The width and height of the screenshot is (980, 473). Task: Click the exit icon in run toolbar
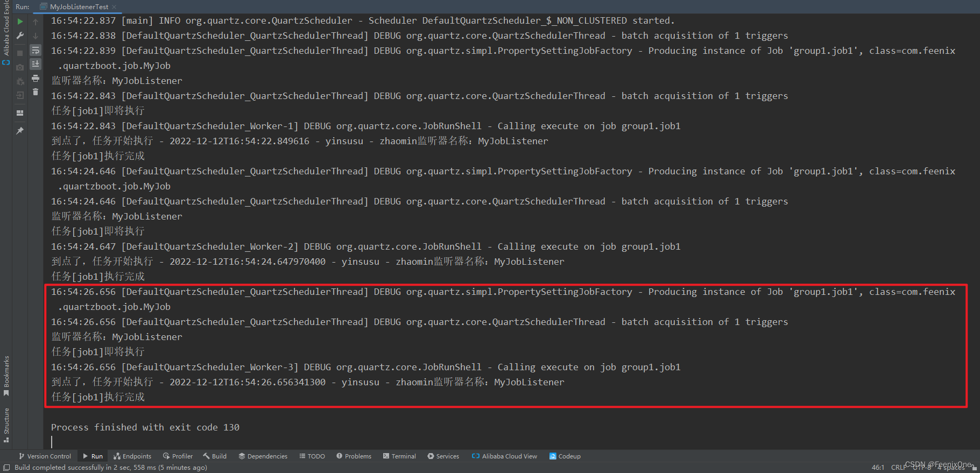(20, 95)
